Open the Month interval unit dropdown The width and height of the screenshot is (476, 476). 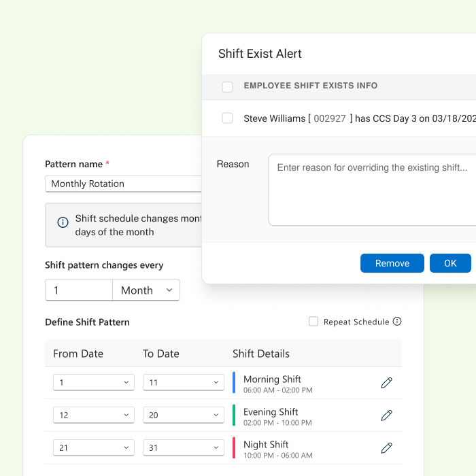pos(146,290)
